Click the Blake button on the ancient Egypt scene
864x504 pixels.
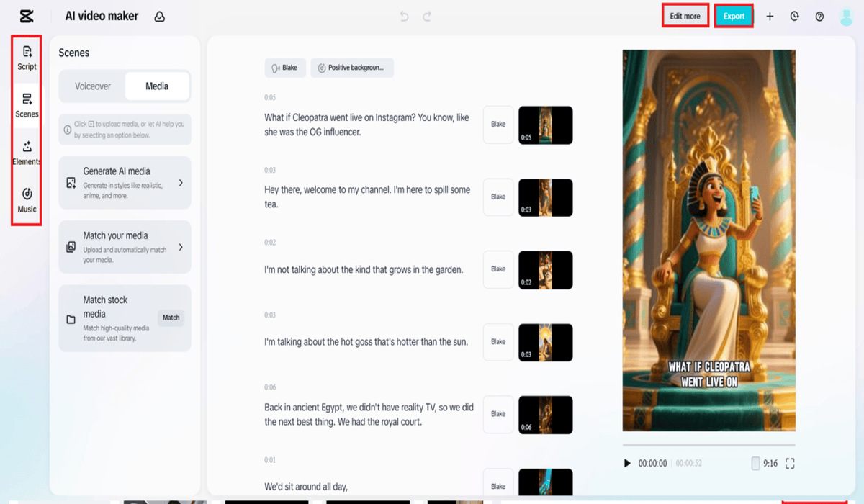[498, 414]
